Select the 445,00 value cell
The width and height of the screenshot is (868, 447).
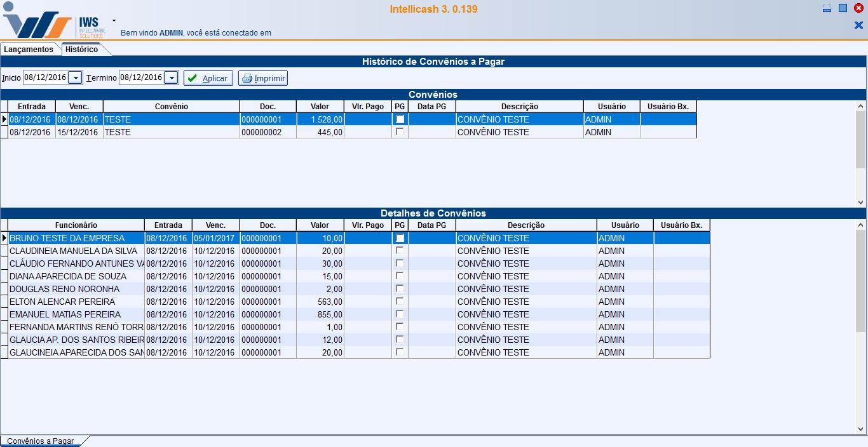pos(320,132)
